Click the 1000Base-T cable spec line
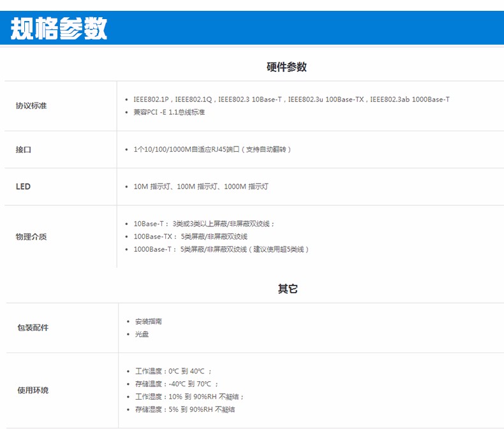Screen dimensions: 504x429 (221, 249)
